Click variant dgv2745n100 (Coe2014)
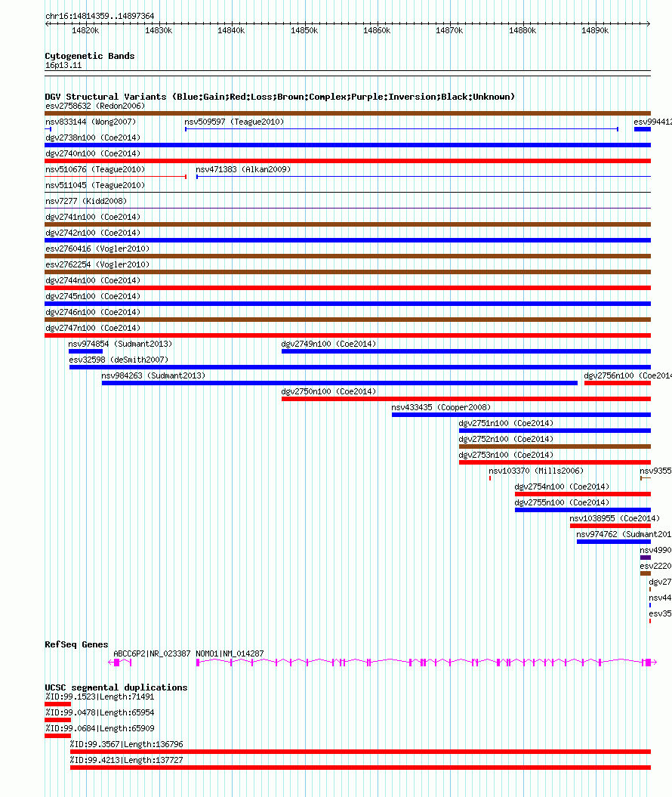The height and width of the screenshot is (797, 672). pyautogui.click(x=93, y=296)
